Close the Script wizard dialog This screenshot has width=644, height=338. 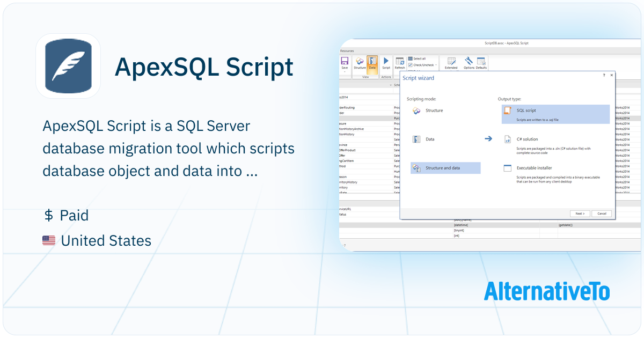click(611, 76)
